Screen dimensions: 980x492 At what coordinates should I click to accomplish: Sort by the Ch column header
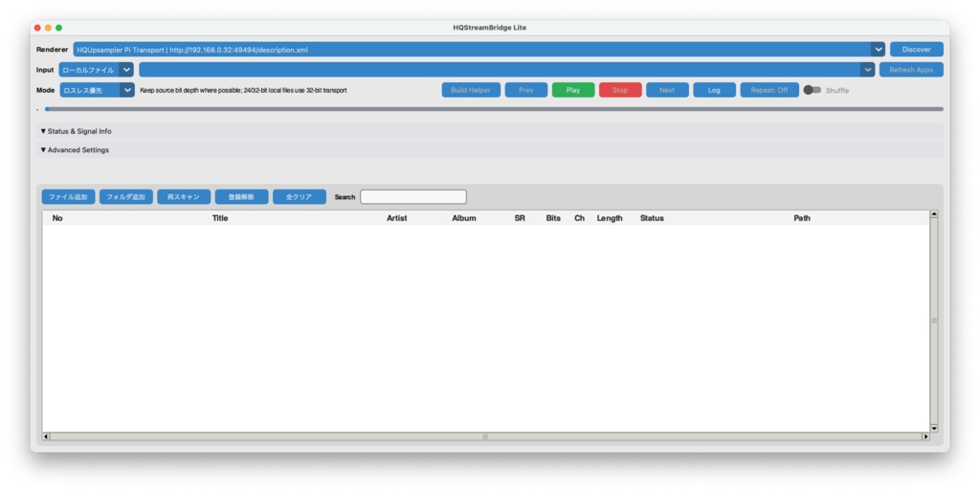[x=579, y=218]
